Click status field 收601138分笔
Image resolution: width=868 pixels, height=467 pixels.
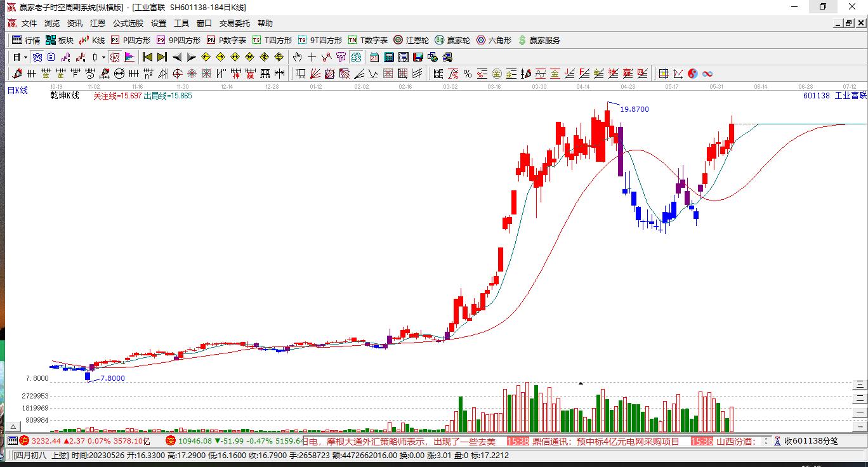click(811, 441)
